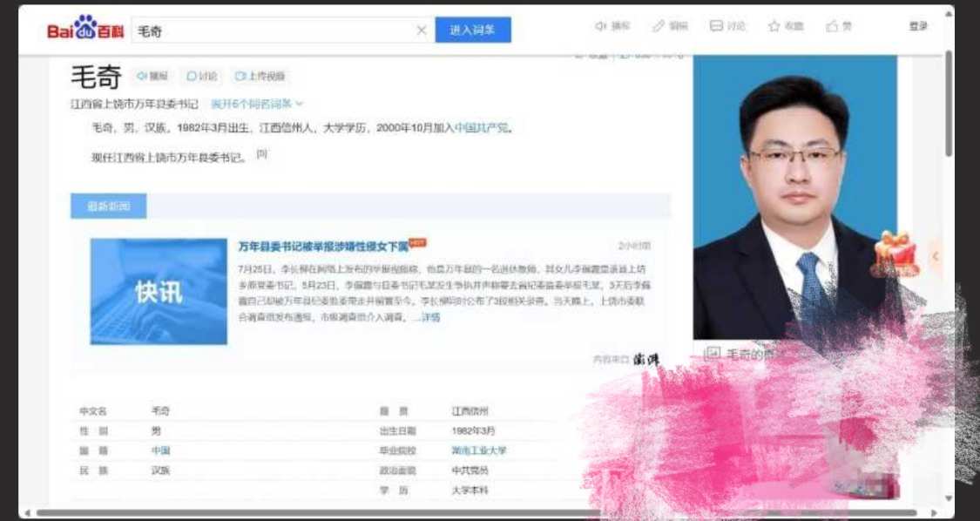Click the 登录 login link

(x=918, y=26)
